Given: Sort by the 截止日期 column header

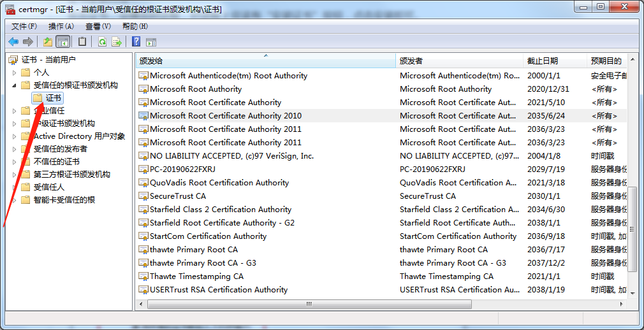Looking at the screenshot, I should coord(555,61).
